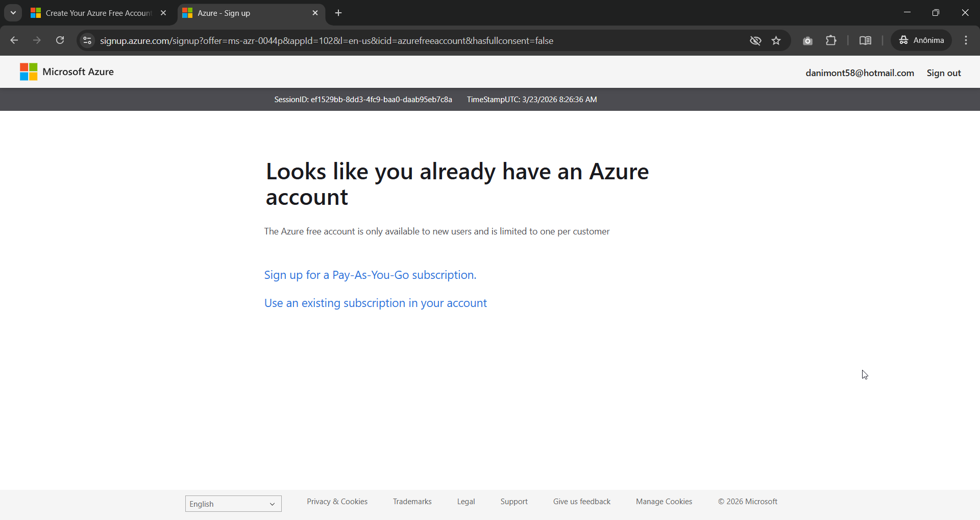980x520 pixels.
Task: Open the reading mode side panel icon
Action: click(865, 40)
